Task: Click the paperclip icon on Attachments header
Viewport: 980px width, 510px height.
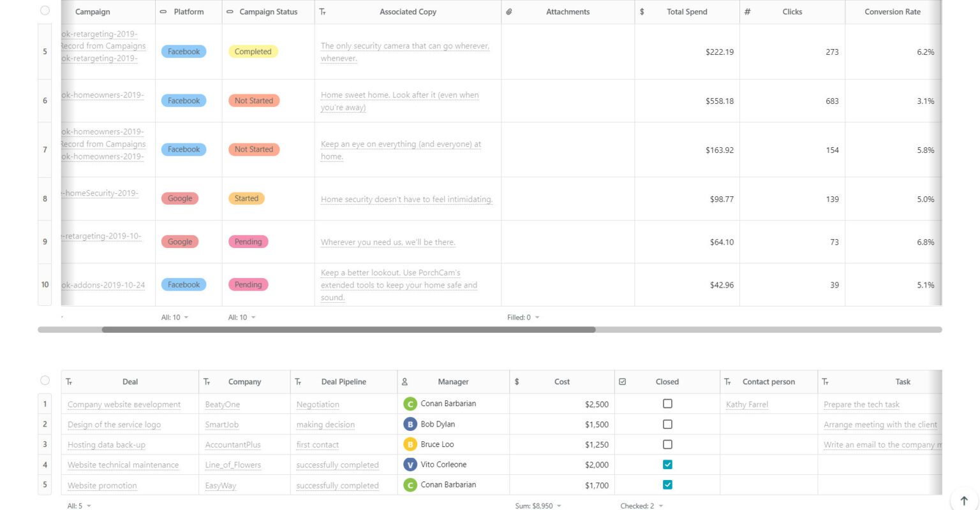Action: point(509,11)
